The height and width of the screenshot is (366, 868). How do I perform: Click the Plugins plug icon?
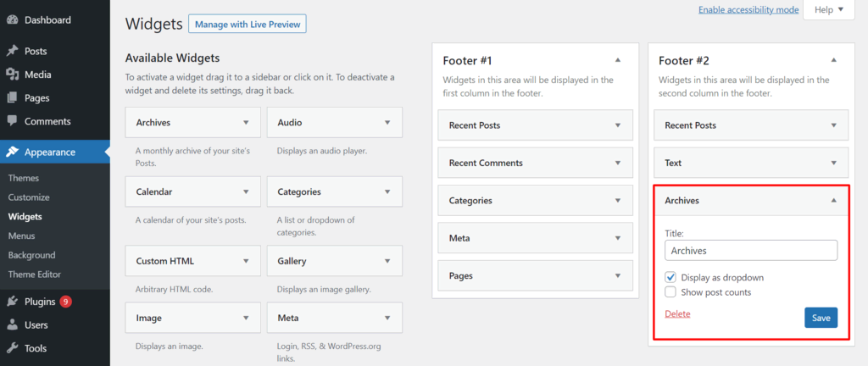coord(12,301)
